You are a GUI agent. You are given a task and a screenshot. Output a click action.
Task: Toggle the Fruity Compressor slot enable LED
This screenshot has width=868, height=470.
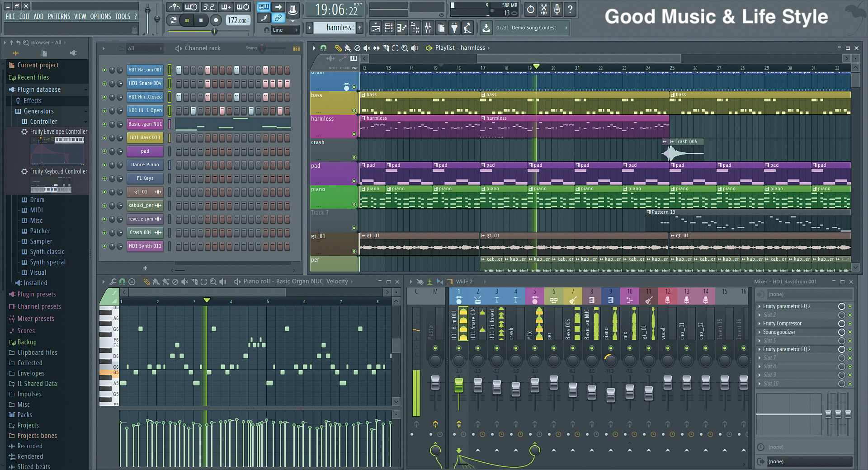pos(850,324)
